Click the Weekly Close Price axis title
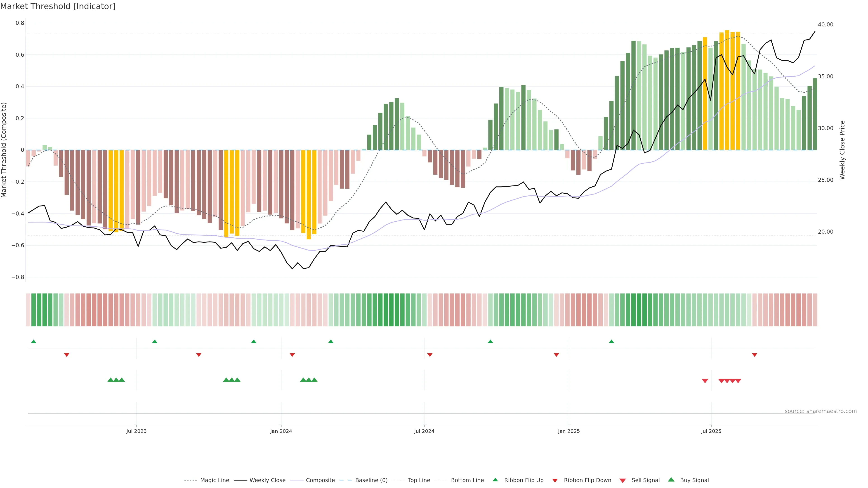 pyautogui.click(x=842, y=150)
